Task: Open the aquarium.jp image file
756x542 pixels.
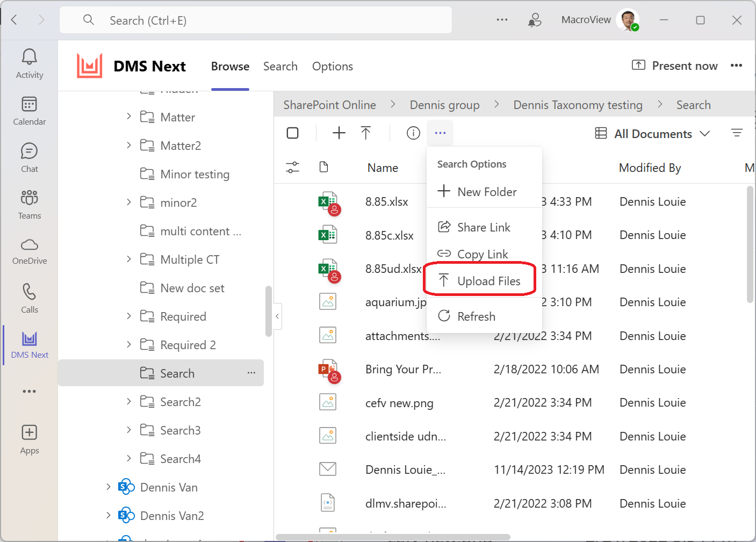Action: click(x=396, y=302)
